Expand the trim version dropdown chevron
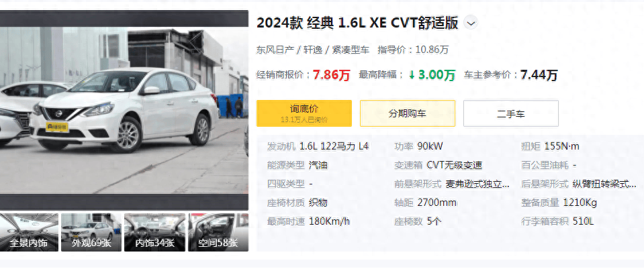This screenshot has height=273, width=644. coord(471,23)
